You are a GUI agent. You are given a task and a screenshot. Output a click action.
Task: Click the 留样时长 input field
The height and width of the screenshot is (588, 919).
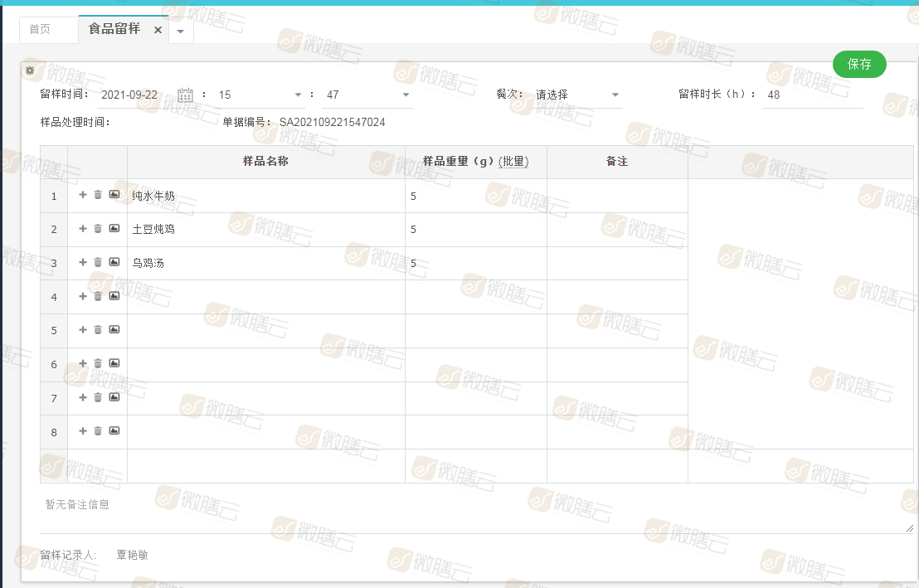(x=813, y=95)
